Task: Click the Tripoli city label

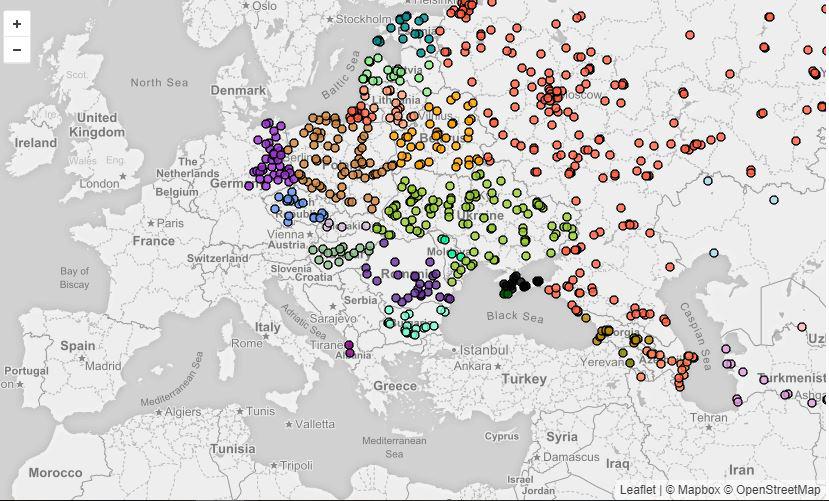Action: pos(296,466)
